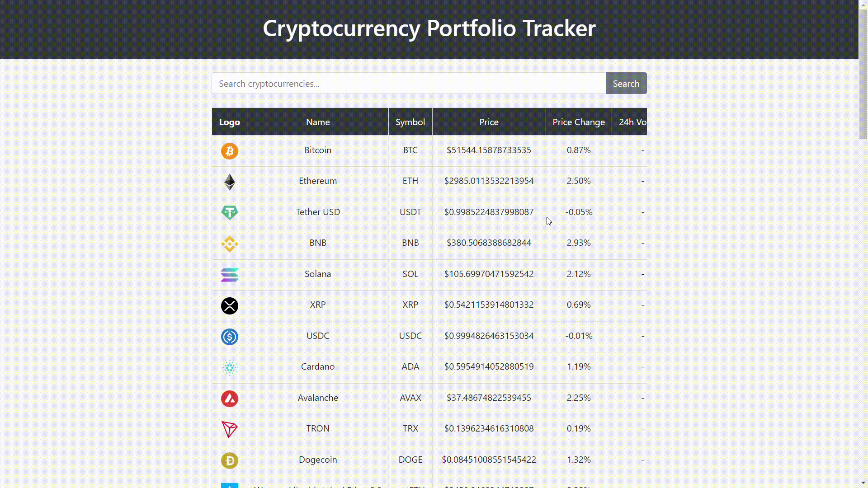
Task: Select the Solana logo icon
Action: tap(229, 275)
